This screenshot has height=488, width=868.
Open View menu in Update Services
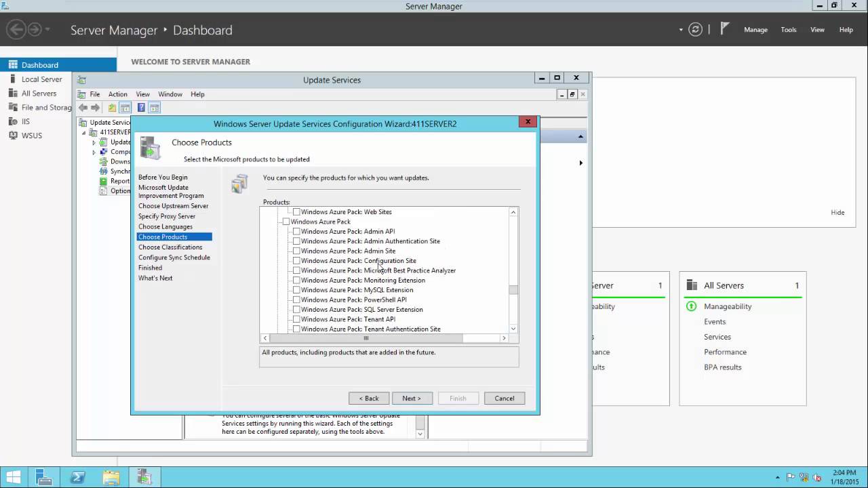tap(142, 94)
